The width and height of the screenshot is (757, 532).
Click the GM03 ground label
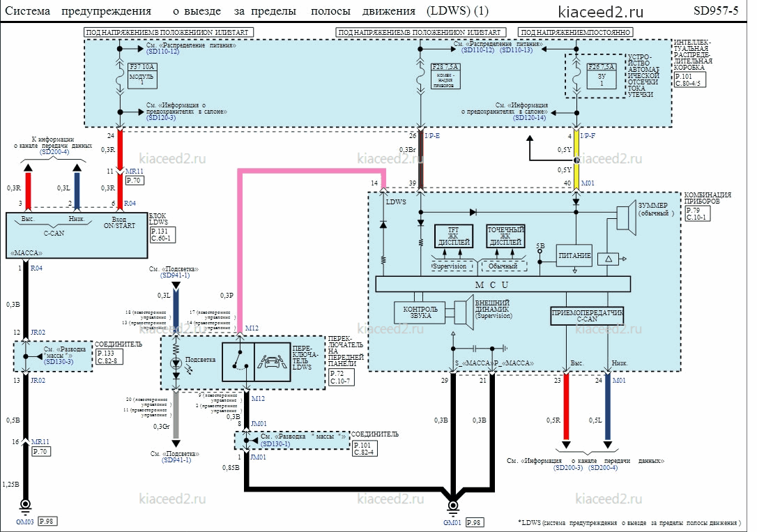[24, 522]
